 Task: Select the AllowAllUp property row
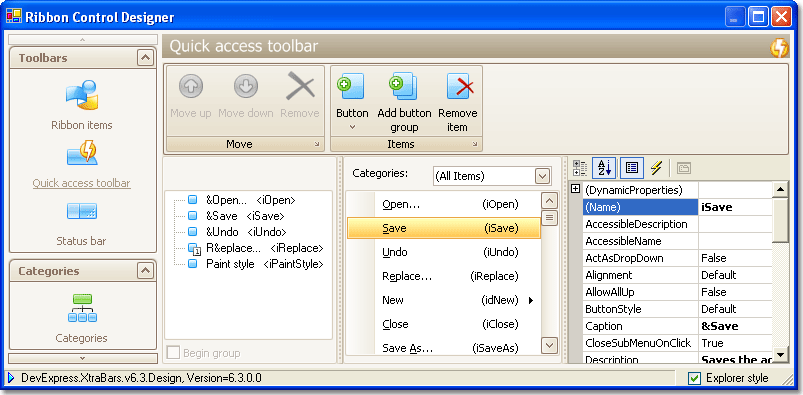[x=678, y=292]
